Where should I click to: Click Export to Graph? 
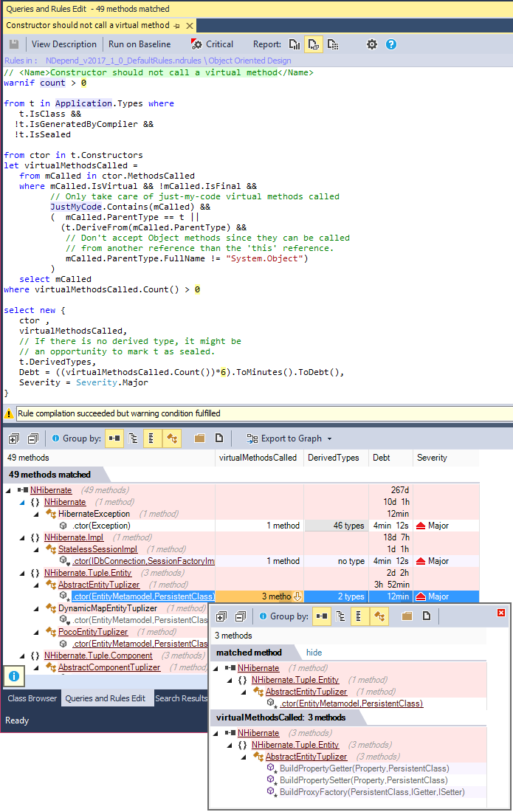(283, 438)
